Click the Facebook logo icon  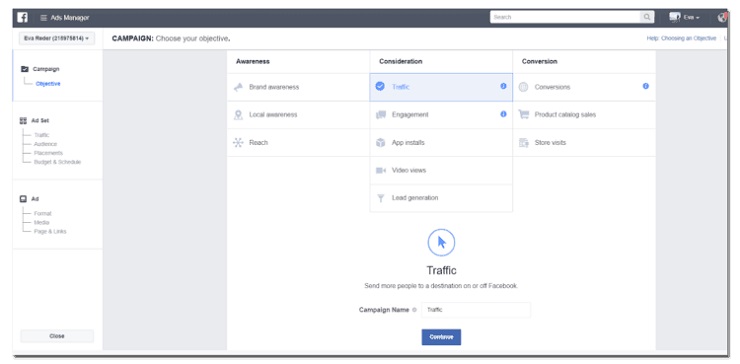22,17
